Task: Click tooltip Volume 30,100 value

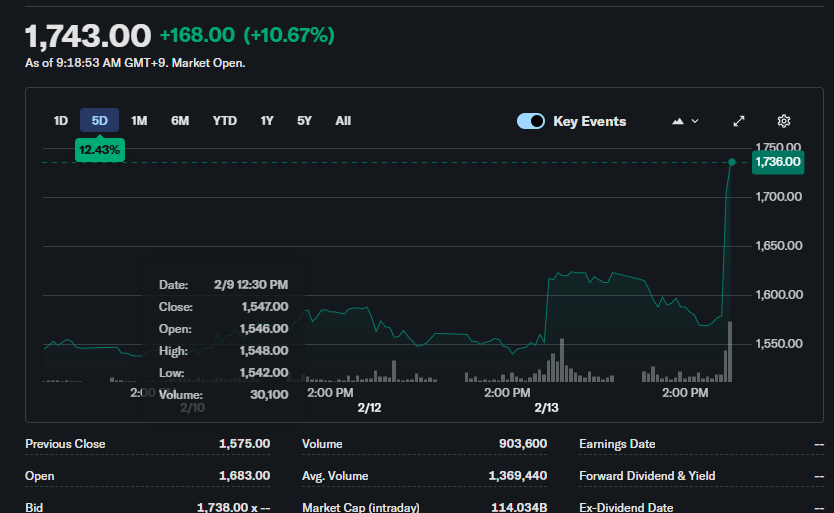Action: pyautogui.click(x=269, y=395)
